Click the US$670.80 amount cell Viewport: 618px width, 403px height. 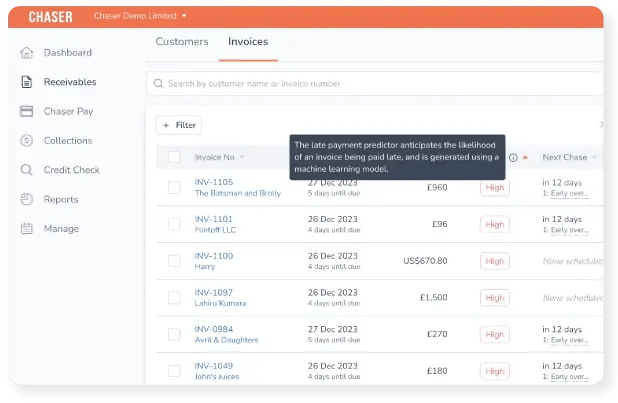click(425, 261)
